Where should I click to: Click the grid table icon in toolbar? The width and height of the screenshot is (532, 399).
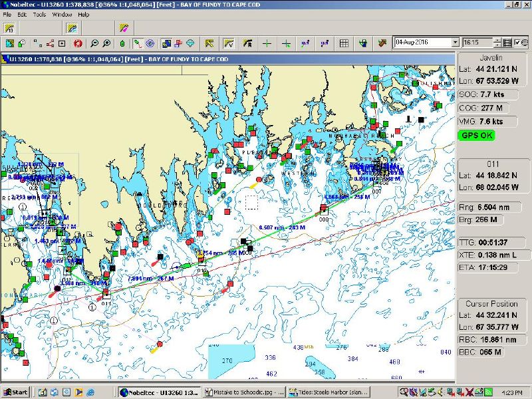[344, 43]
